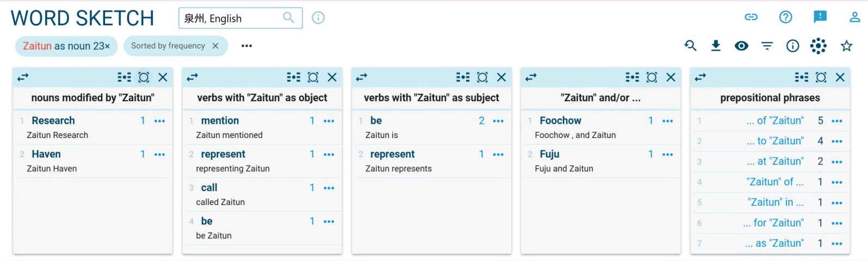Open options menu for 'Research' row
868x261 pixels.
(159, 121)
